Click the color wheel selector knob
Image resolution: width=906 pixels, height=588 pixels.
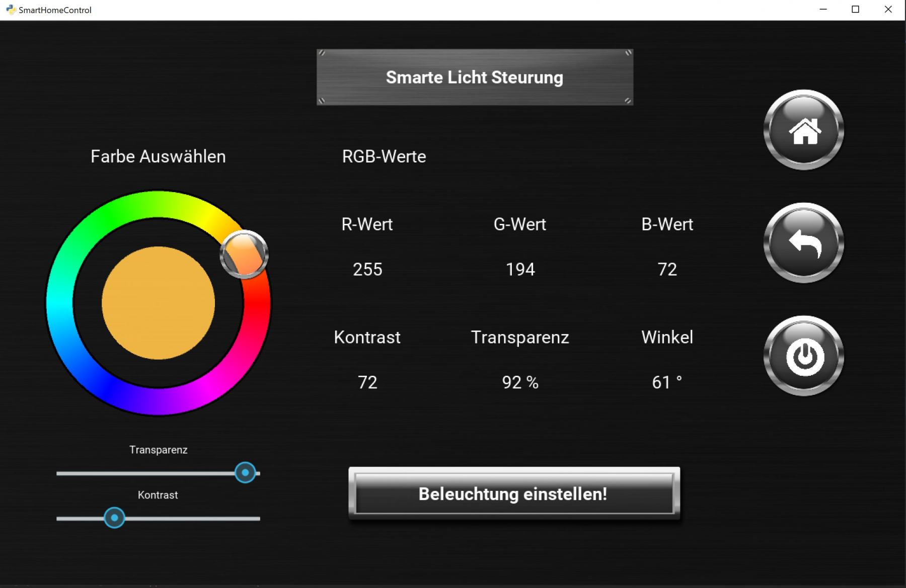coord(244,255)
